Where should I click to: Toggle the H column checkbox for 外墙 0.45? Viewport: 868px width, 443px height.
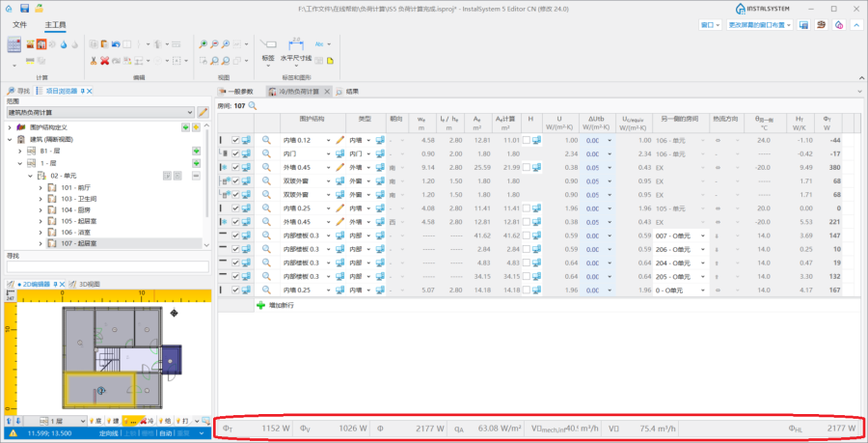point(526,167)
